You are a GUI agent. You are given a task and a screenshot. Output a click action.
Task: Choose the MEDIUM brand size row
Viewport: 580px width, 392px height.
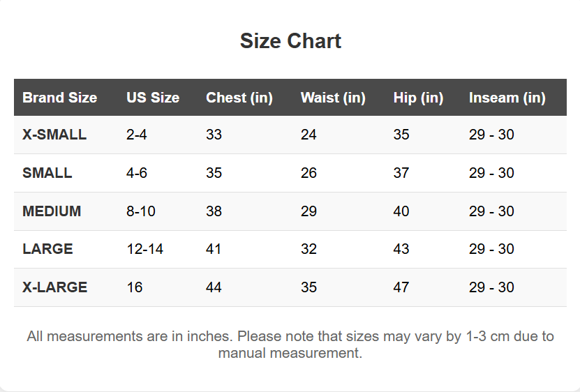coord(52,211)
